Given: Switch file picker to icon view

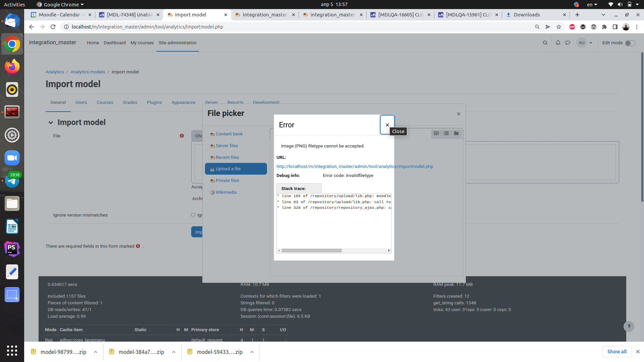Looking at the screenshot, I should [x=436, y=133].
